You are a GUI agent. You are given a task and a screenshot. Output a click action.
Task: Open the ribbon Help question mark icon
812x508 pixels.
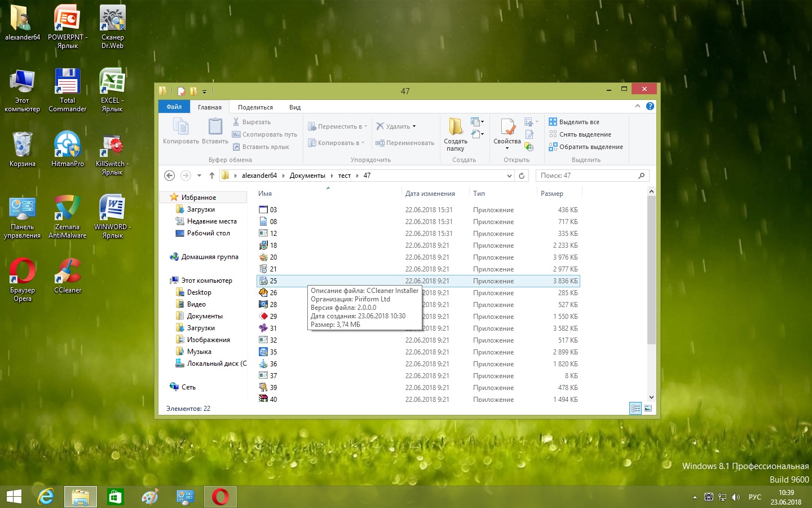click(x=650, y=106)
